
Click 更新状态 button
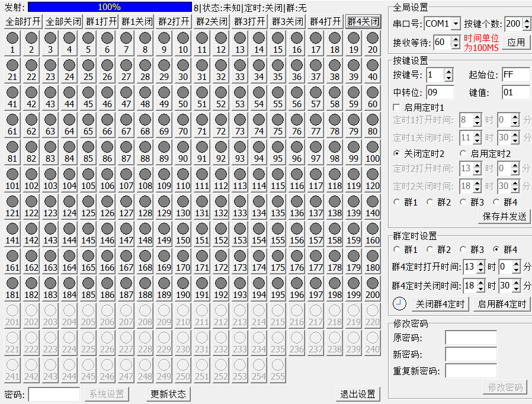tap(168, 394)
